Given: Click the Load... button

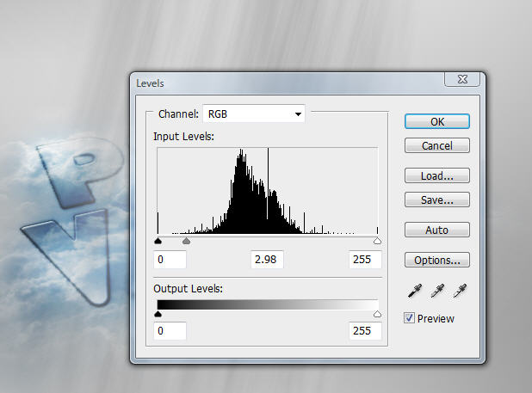Looking at the screenshot, I should coord(437,175).
